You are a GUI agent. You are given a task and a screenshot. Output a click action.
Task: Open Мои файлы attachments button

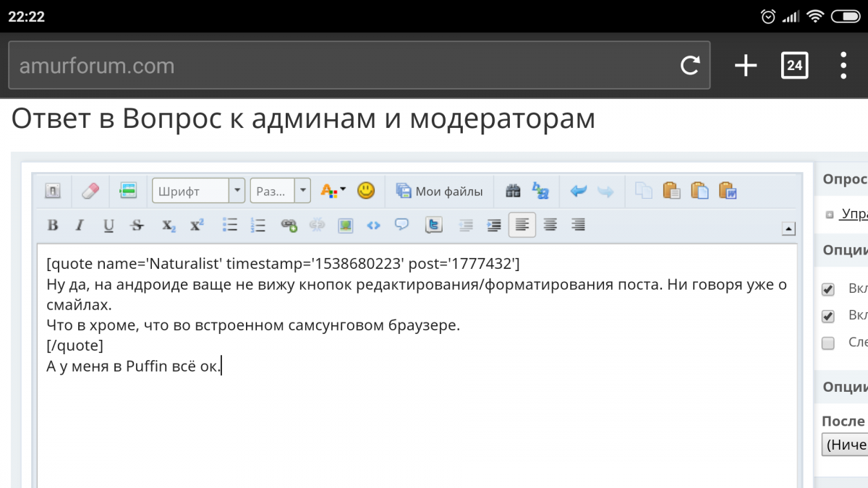click(x=440, y=191)
